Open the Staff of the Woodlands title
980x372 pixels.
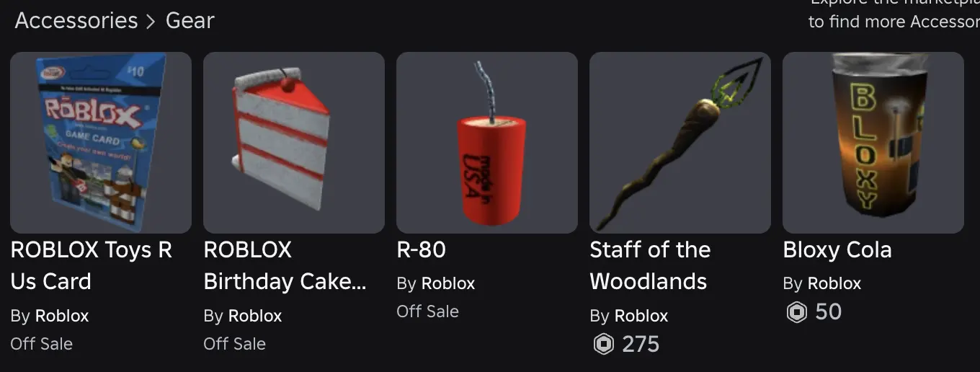click(650, 265)
